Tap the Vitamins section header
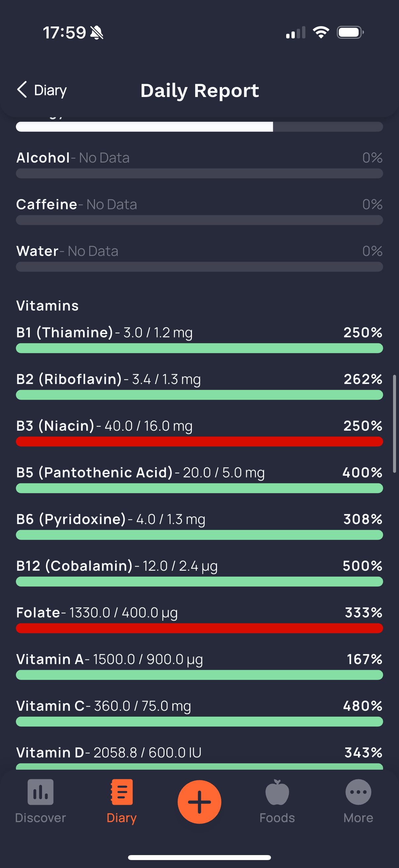This screenshot has height=868, width=399. 47,306
